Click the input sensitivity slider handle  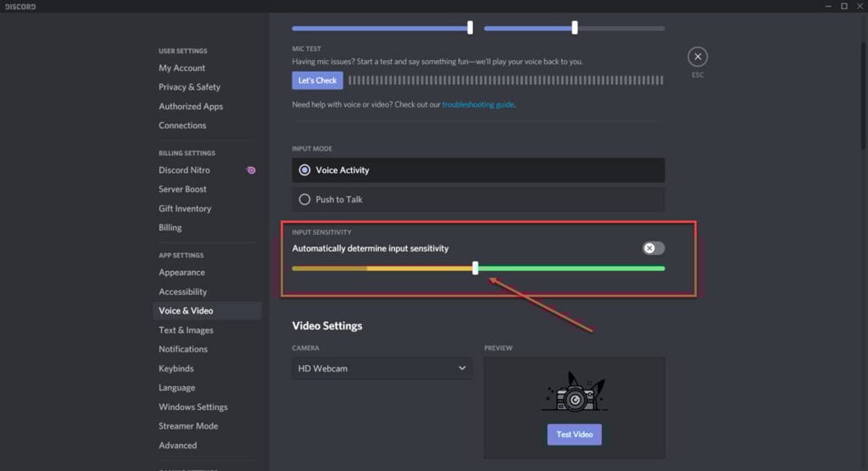[x=475, y=269]
